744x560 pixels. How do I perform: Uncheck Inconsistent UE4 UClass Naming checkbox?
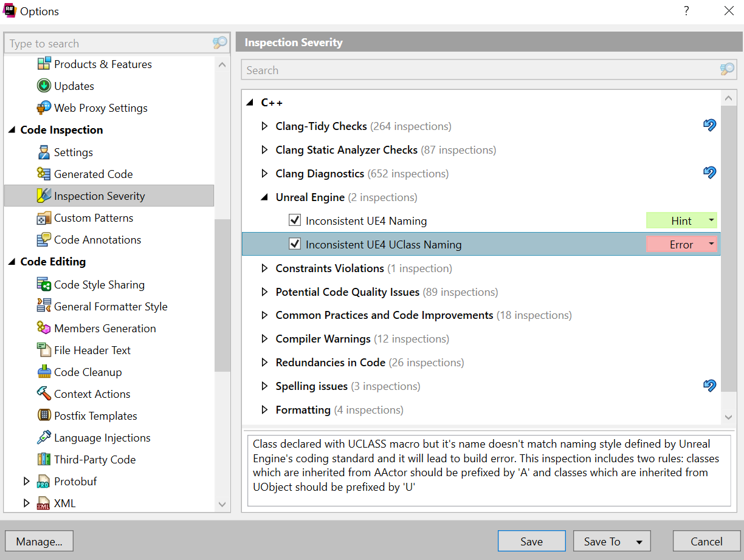point(295,244)
